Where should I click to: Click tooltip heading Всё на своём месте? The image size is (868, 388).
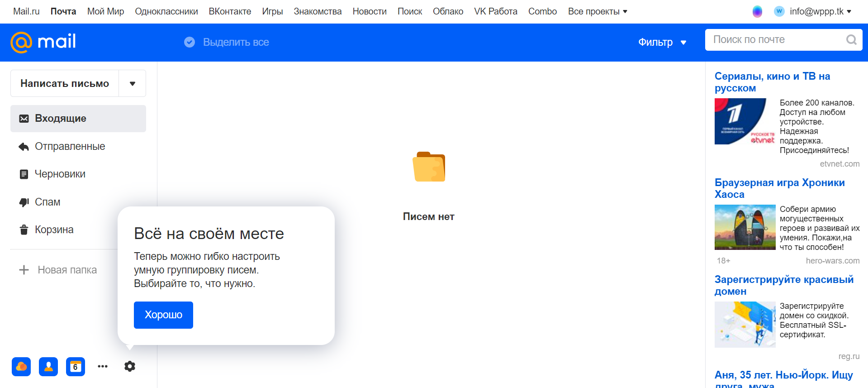[x=209, y=234]
